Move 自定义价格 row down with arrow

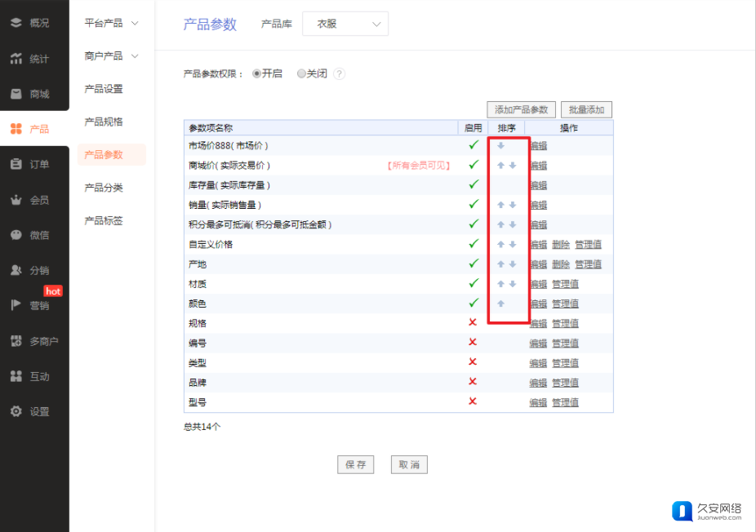click(513, 245)
